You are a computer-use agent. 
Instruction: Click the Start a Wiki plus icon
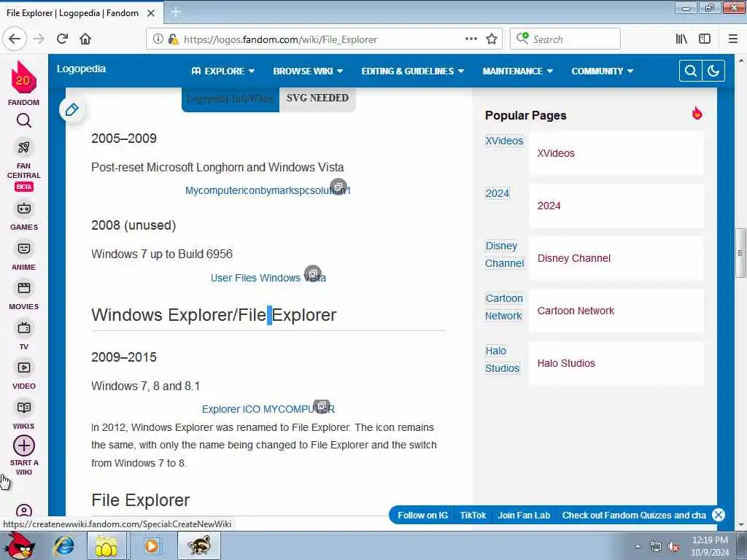point(24,446)
